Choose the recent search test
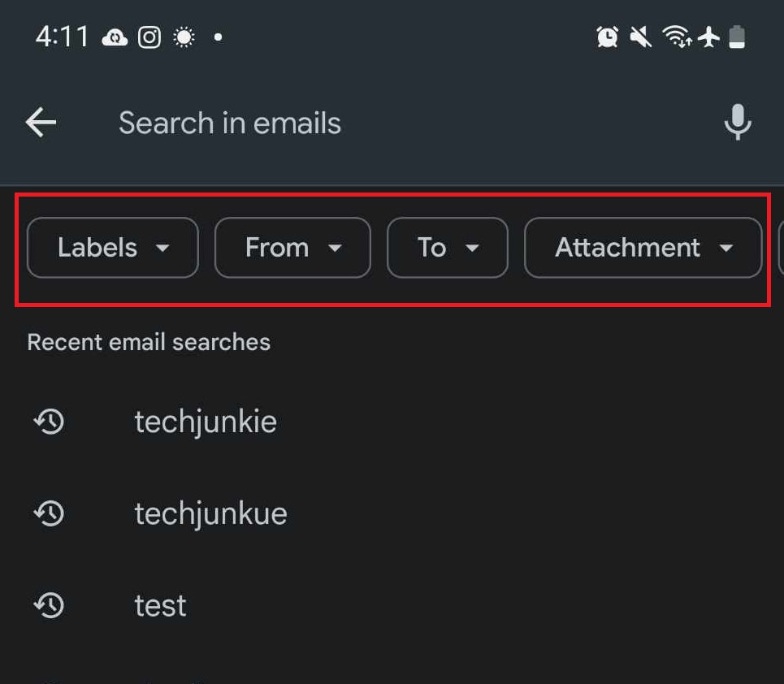The width and height of the screenshot is (784, 684). click(x=160, y=605)
